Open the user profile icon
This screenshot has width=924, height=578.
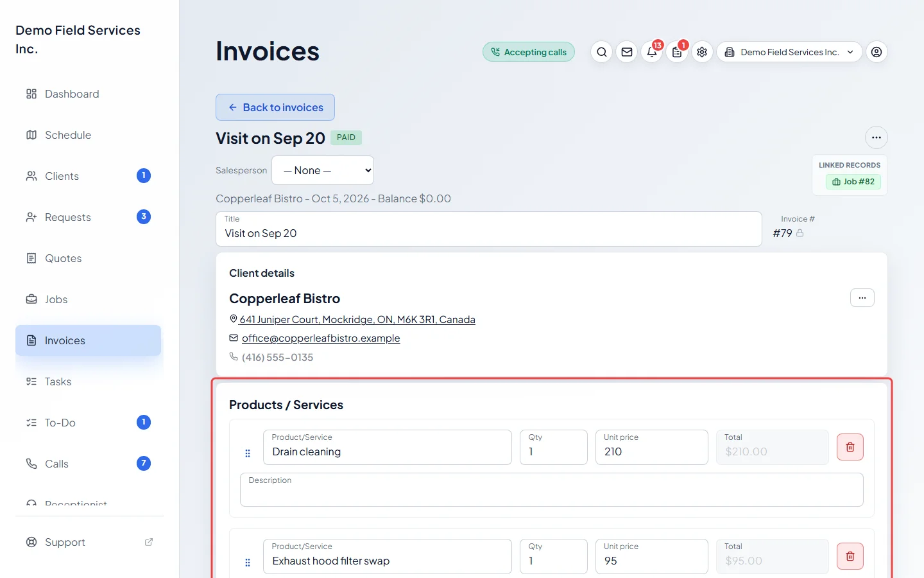(x=877, y=52)
